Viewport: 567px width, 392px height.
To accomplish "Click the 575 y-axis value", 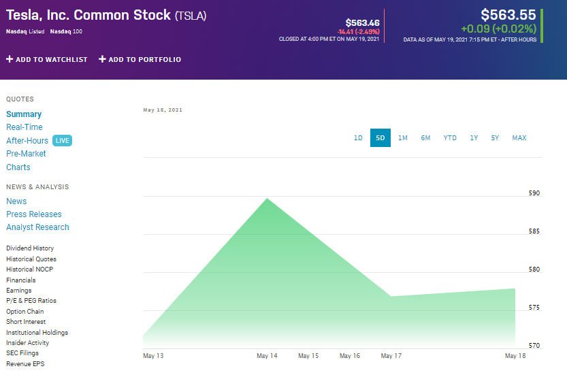I will pyautogui.click(x=534, y=308).
